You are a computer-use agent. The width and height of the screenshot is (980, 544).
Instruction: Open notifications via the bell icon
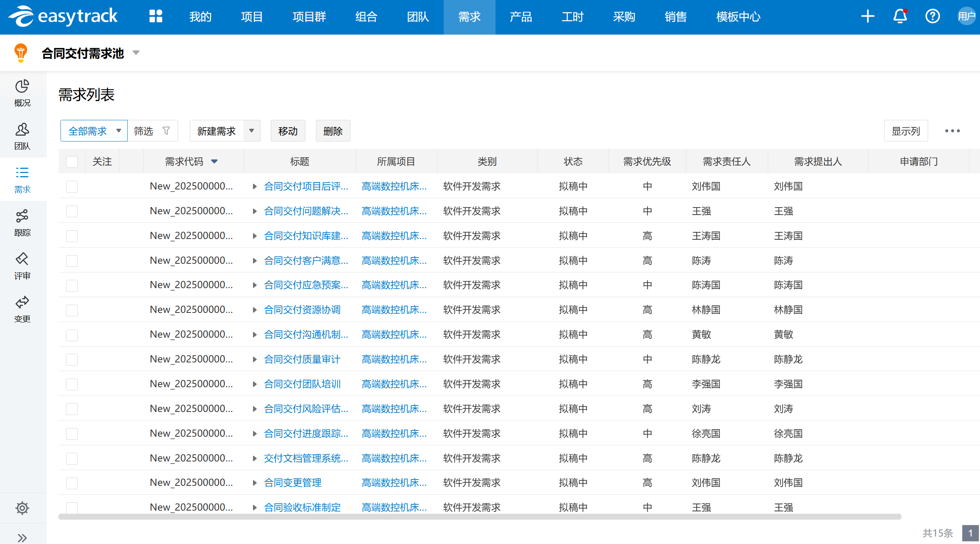[x=900, y=17]
